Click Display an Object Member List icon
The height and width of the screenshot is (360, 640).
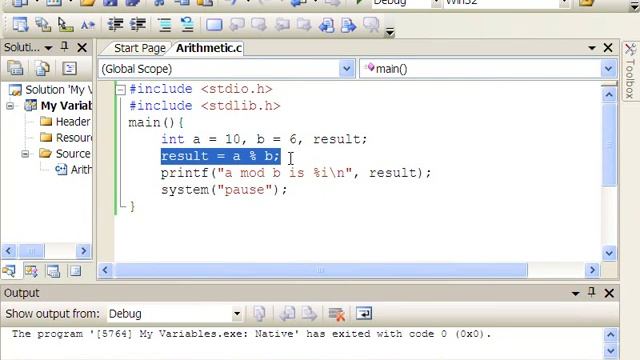point(20,25)
